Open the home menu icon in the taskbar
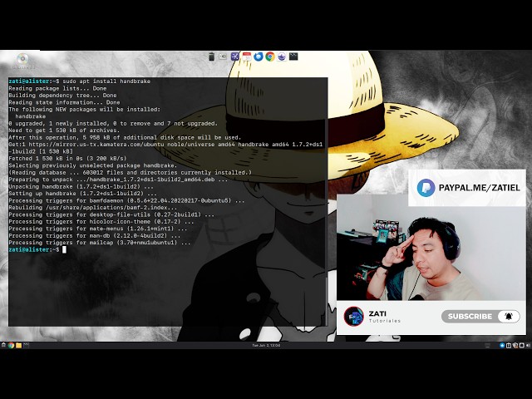The image size is (532, 399). [x=3, y=345]
